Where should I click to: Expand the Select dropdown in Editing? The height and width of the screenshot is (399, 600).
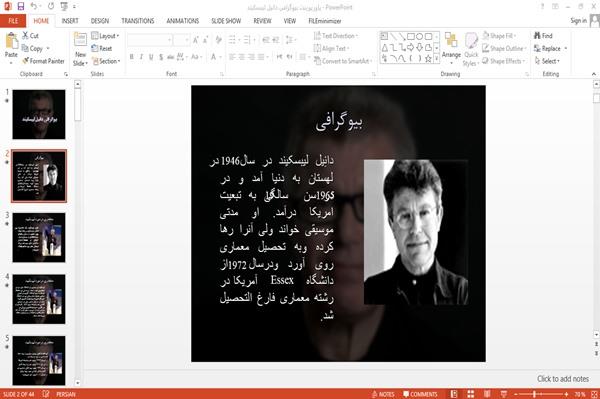tap(547, 61)
